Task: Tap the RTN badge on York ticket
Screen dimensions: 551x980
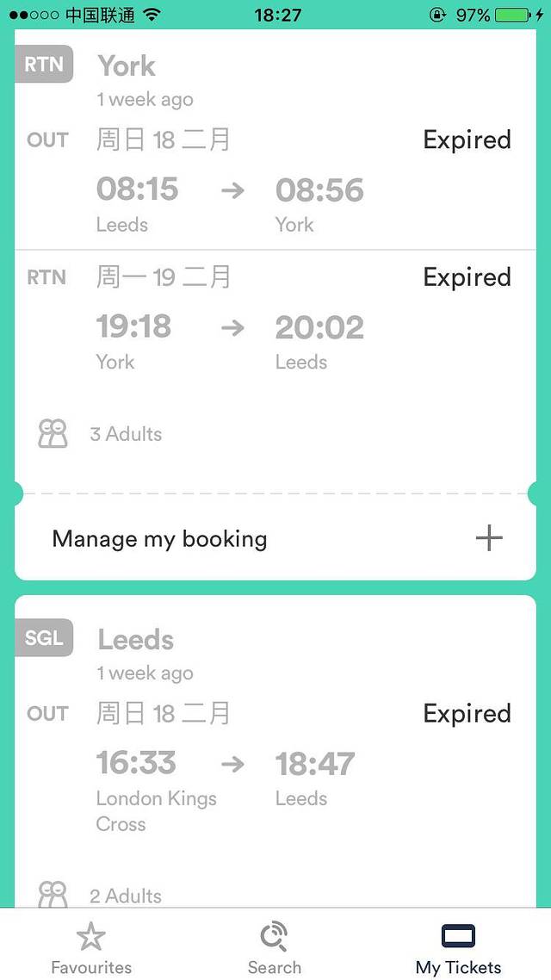Action: click(x=44, y=64)
